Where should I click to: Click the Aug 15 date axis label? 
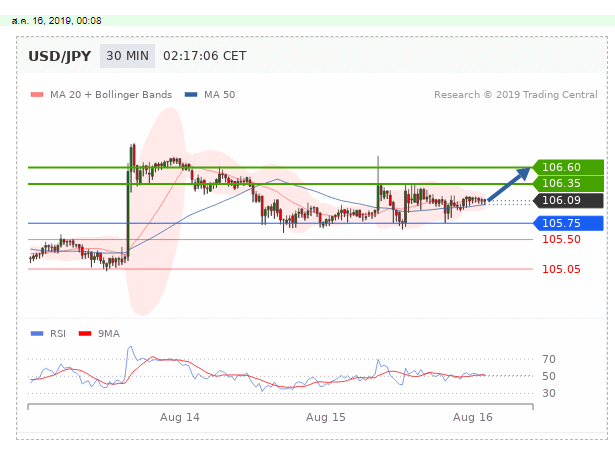tap(326, 417)
